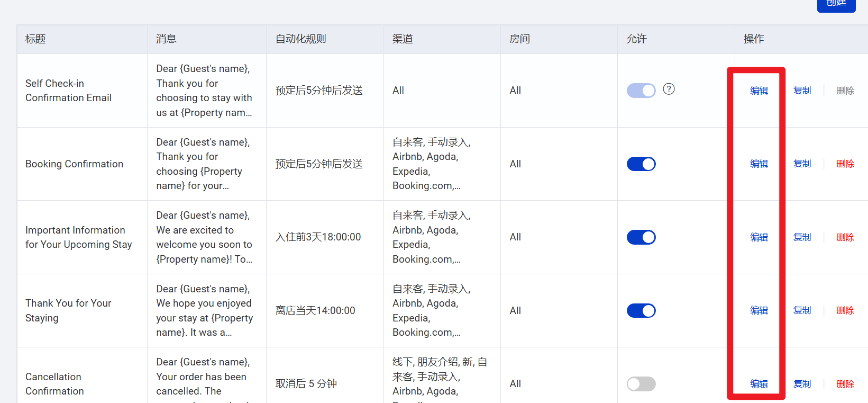The width and height of the screenshot is (868, 403).
Task: Click the blue 创建 button at top right
Action: pos(836,4)
